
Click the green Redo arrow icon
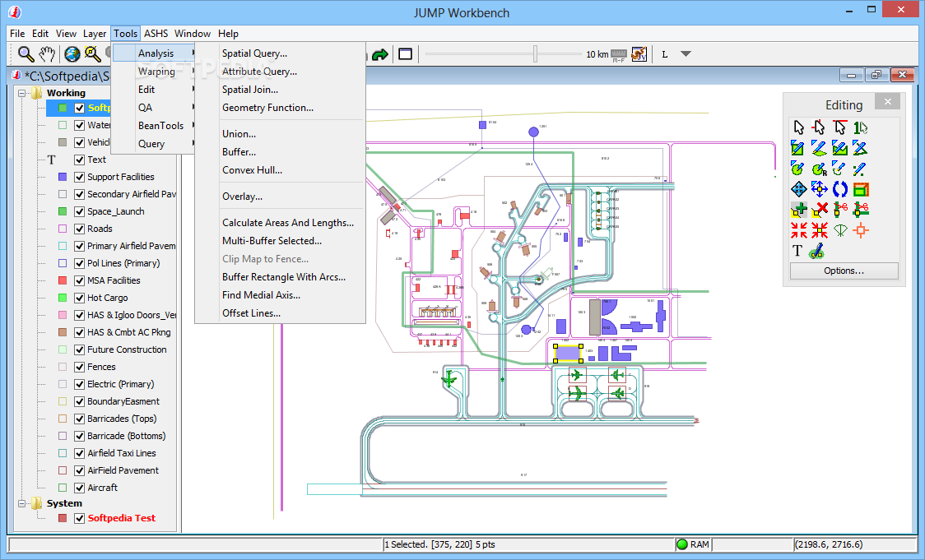pos(380,54)
